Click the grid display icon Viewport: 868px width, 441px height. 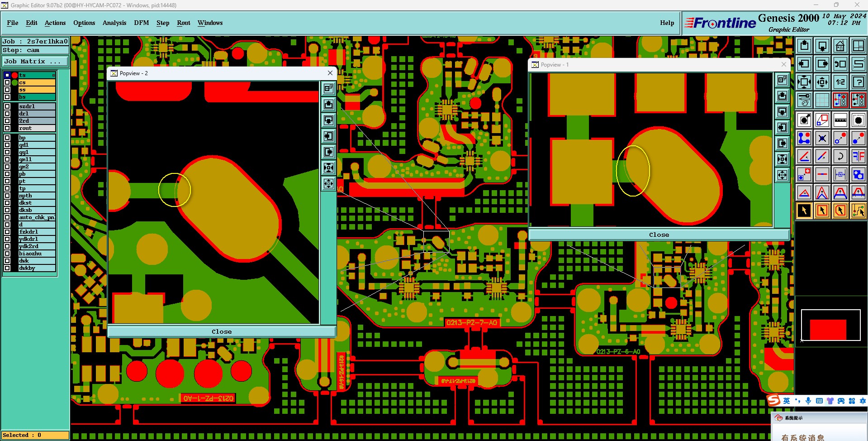click(822, 100)
